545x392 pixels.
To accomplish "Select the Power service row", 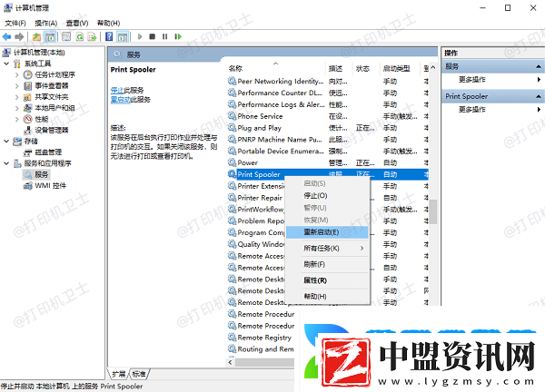I will tap(328, 162).
